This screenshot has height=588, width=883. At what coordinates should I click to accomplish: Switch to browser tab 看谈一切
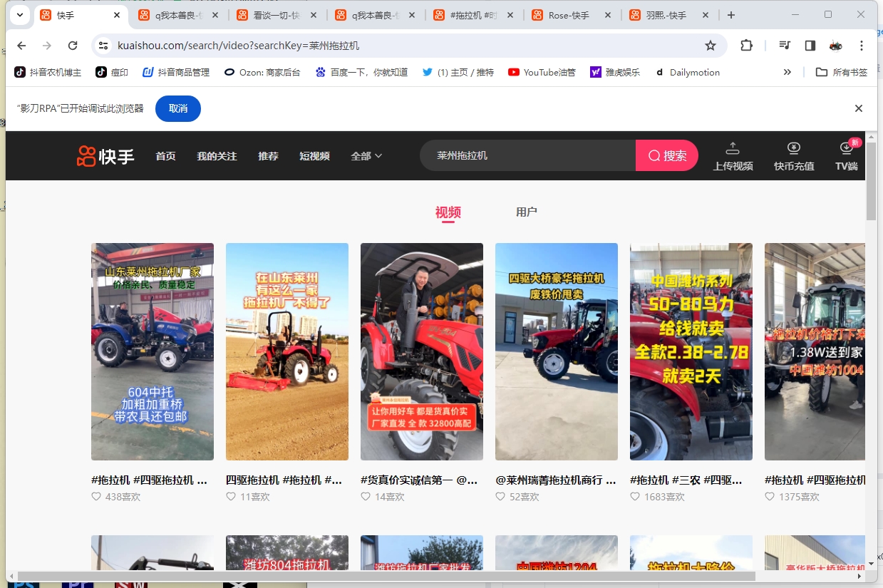278,15
